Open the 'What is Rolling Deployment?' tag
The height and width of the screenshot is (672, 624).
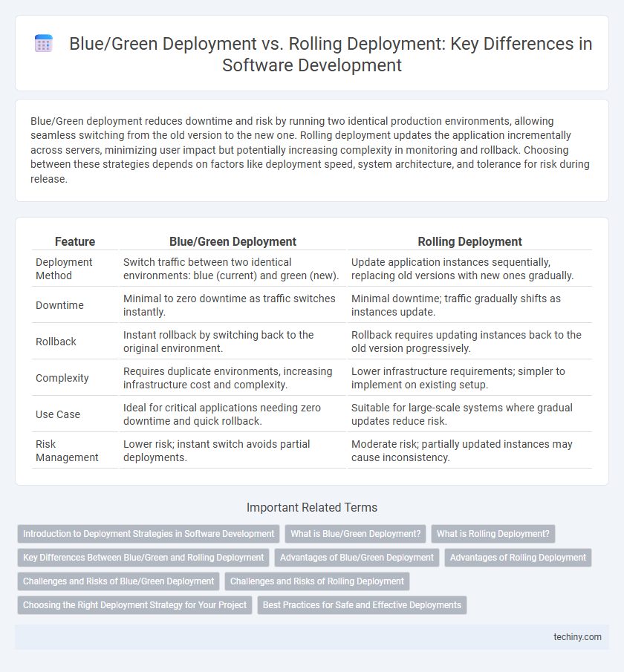(493, 534)
